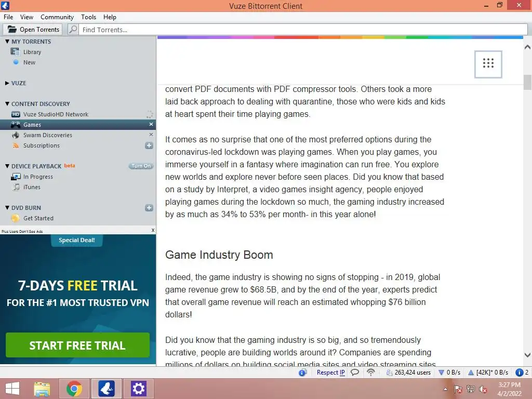Image resolution: width=532 pixels, height=399 pixels.
Task: Click the Vuze taskbar icon
Action: click(x=106, y=389)
